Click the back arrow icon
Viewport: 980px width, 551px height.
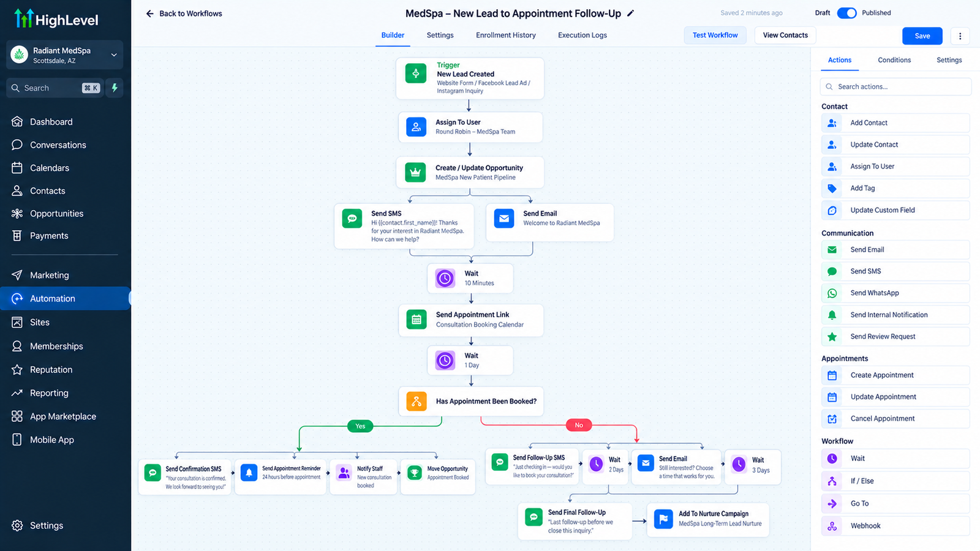(150, 13)
